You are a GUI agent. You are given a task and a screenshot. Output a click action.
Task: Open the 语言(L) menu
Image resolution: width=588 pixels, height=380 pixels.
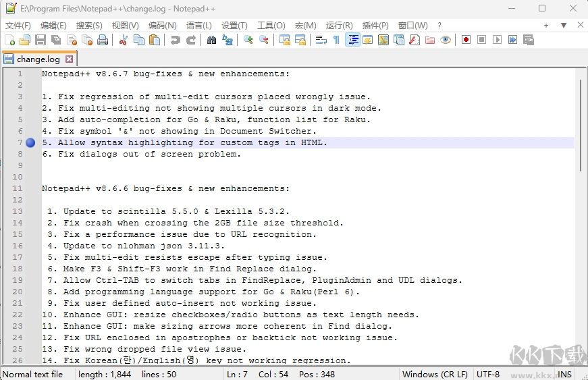point(199,26)
